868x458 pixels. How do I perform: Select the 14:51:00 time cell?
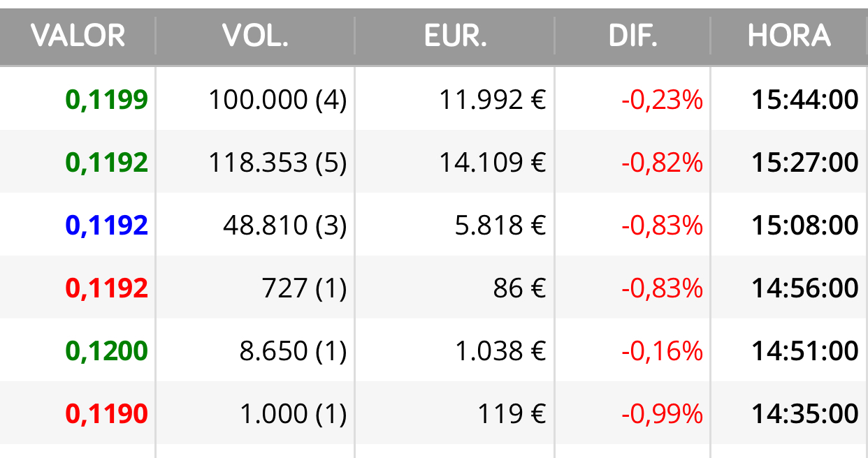[805, 351]
